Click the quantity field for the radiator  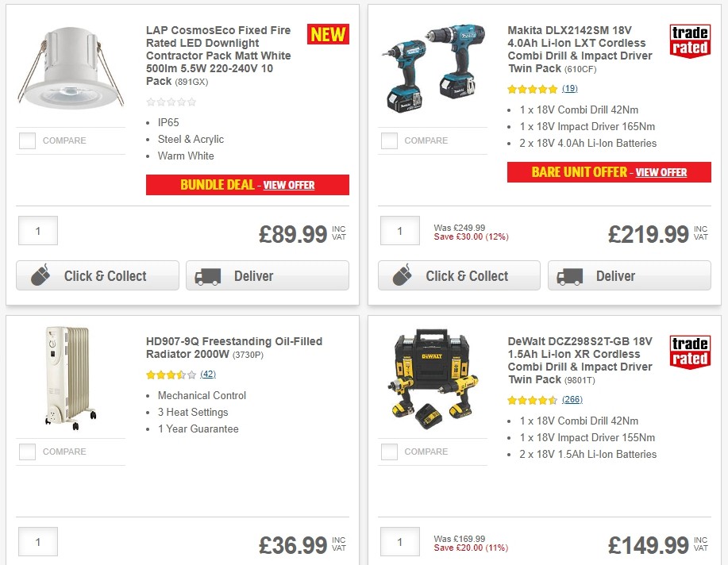37,541
